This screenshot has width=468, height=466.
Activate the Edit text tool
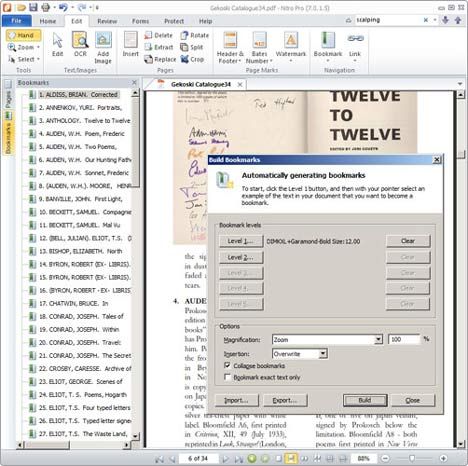coord(57,45)
